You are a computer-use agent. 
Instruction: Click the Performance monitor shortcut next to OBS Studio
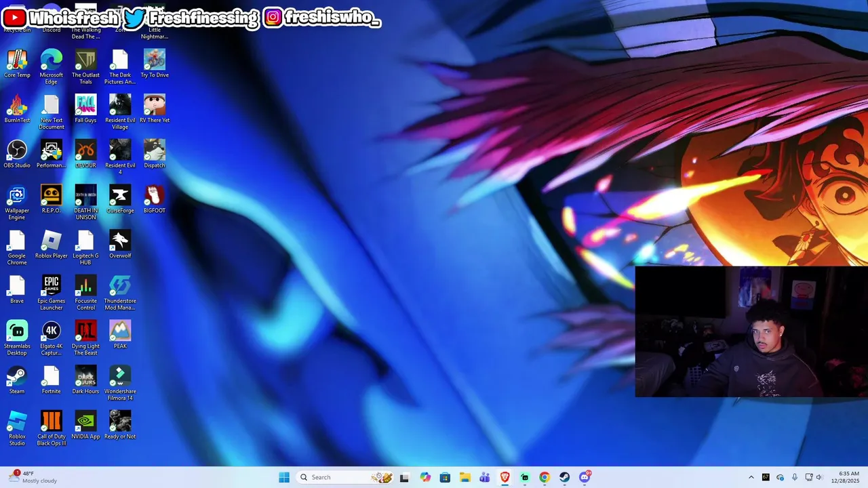click(x=52, y=155)
